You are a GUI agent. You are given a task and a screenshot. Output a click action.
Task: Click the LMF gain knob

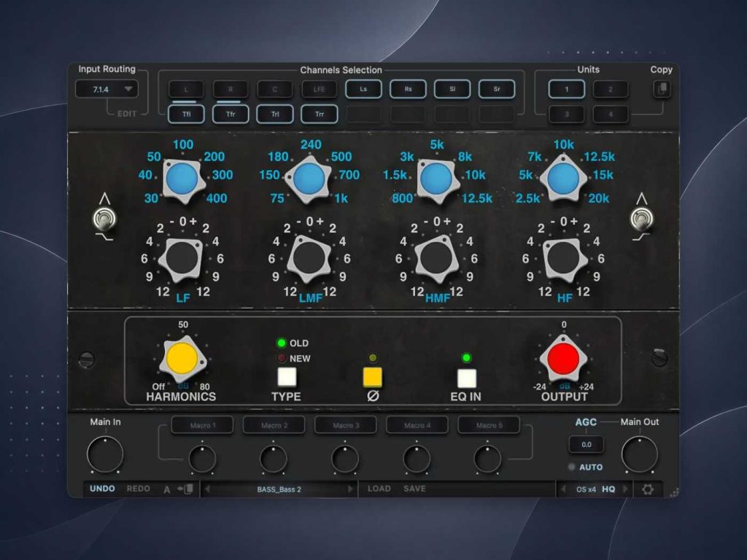309,257
